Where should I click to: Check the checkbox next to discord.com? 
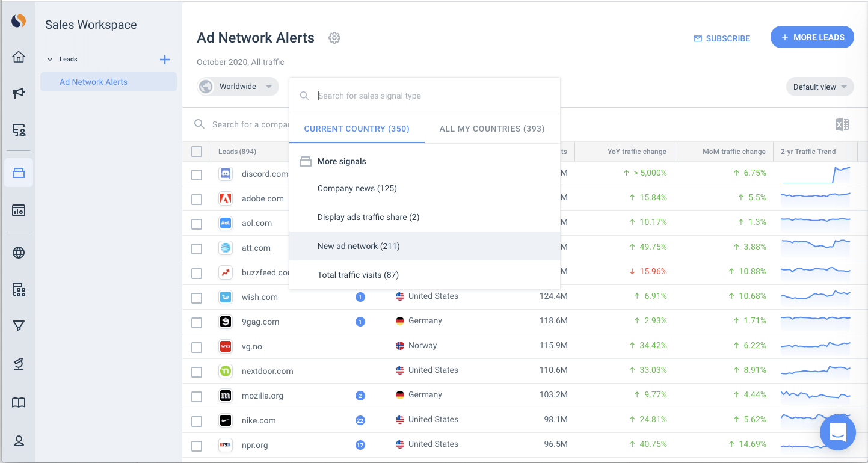[x=197, y=174]
